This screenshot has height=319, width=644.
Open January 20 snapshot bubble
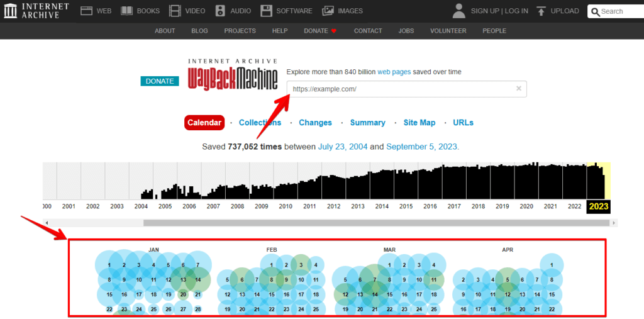coord(183,294)
